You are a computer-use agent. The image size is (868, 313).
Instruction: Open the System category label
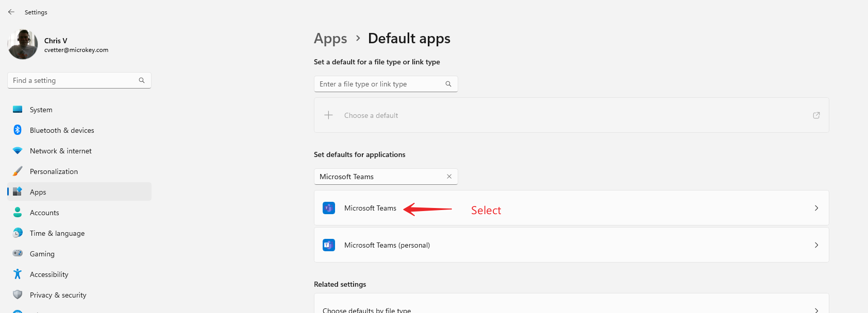click(x=41, y=110)
